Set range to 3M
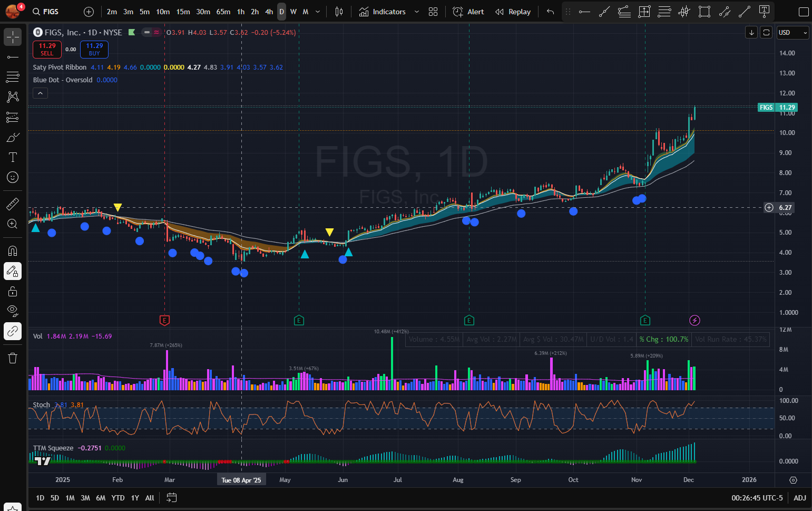The height and width of the screenshot is (511, 812). tap(85, 498)
